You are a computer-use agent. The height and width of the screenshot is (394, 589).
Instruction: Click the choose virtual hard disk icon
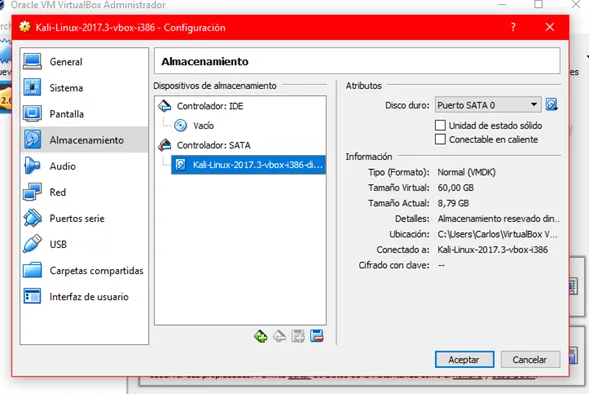551,104
